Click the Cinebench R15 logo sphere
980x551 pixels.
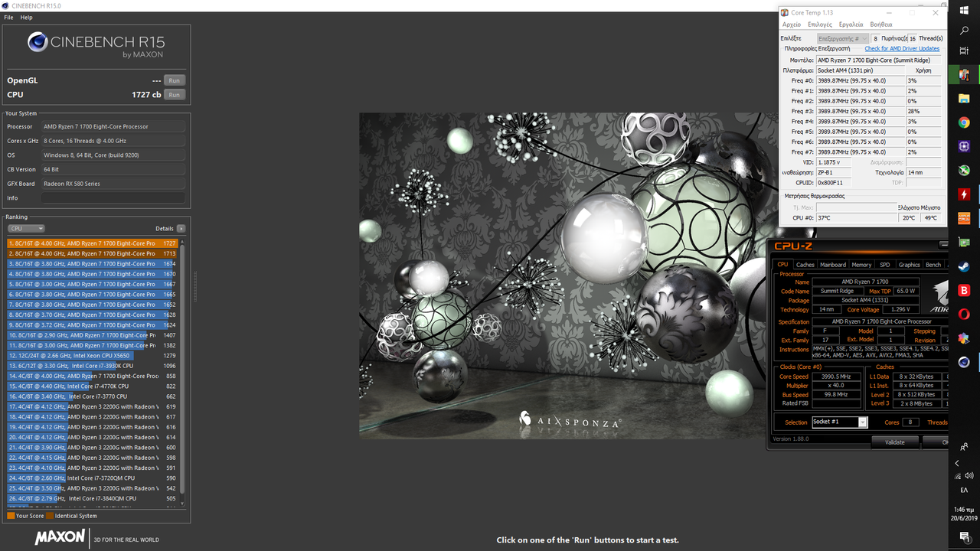(x=38, y=42)
